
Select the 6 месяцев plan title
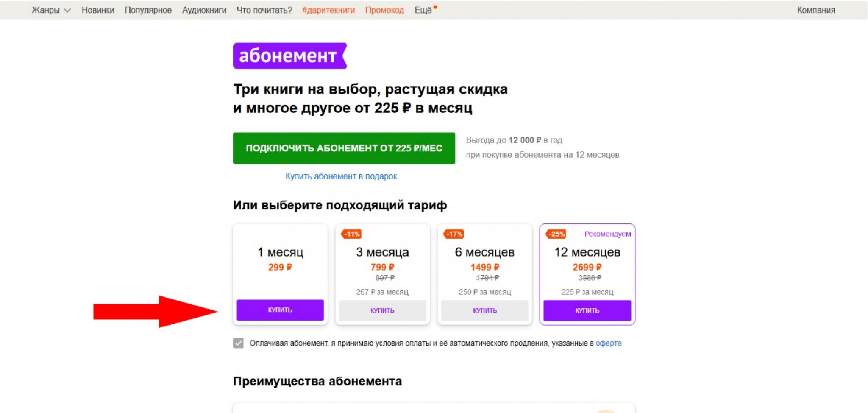pyautogui.click(x=484, y=252)
